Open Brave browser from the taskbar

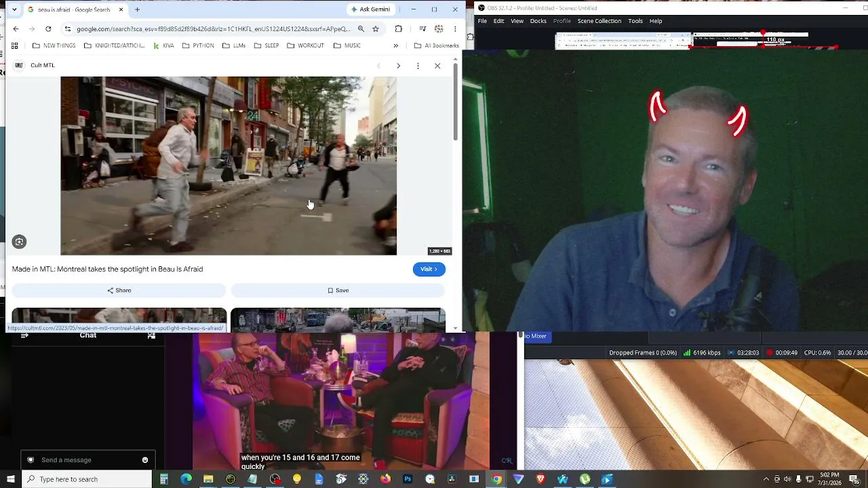click(540, 479)
